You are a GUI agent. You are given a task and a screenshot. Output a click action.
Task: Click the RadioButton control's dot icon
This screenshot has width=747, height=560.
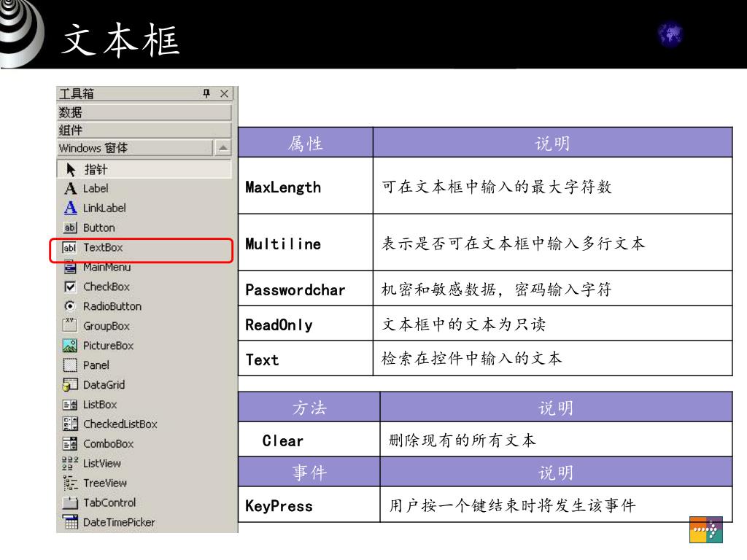pyautogui.click(x=69, y=306)
